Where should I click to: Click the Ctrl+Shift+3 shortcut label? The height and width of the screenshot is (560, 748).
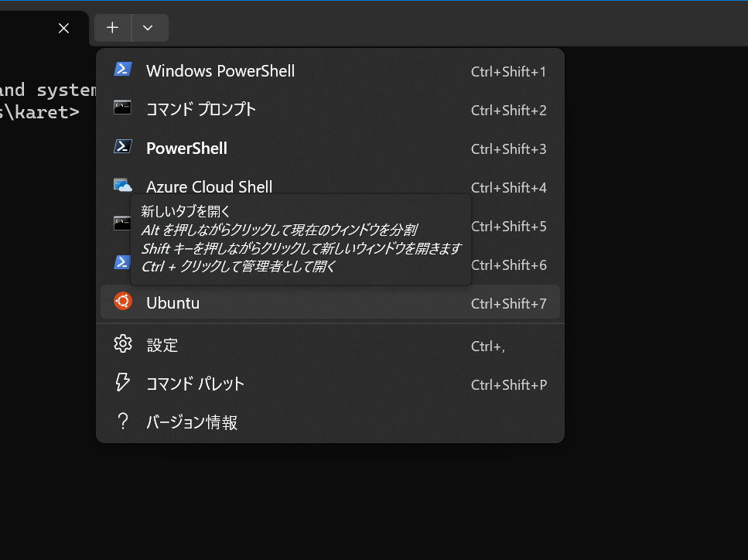[508, 149]
